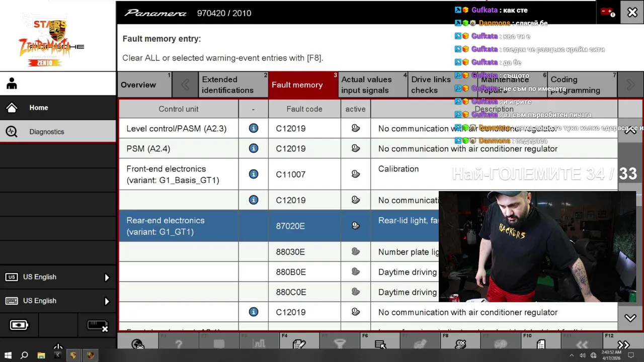Show previous tabs with left arrow
Viewport: 644px width, 362px height.
pyautogui.click(x=185, y=85)
